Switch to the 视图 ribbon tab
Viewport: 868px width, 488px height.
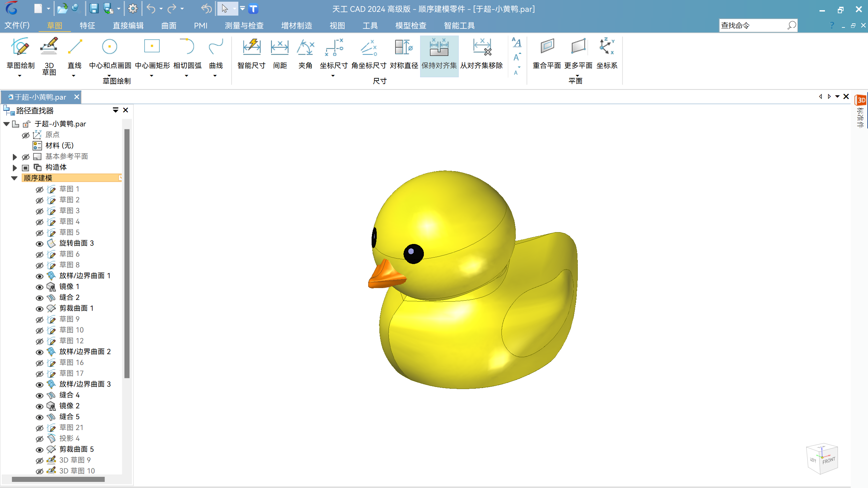click(337, 25)
